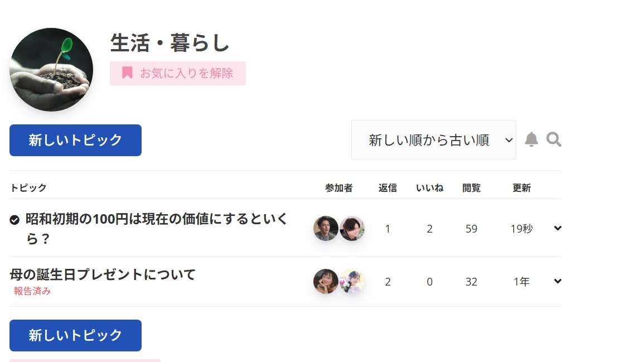Click the 生活・暮らし forum title

point(170,43)
